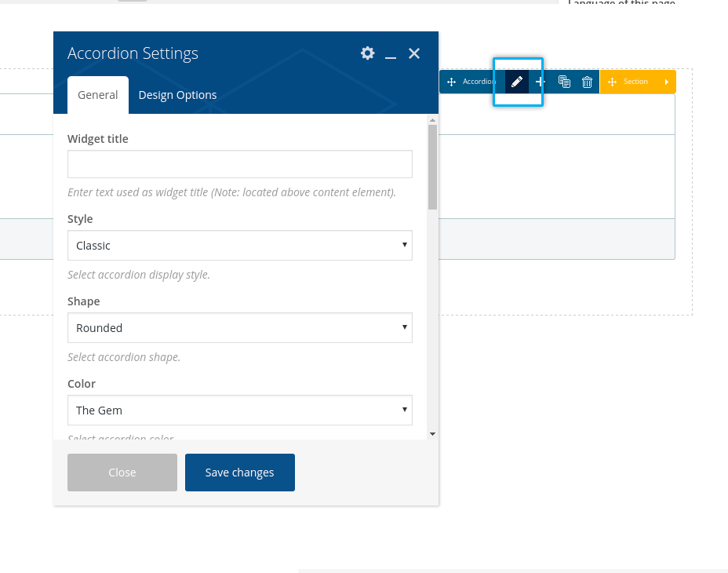
Task: Click the gray Close button
Action: [x=122, y=473]
